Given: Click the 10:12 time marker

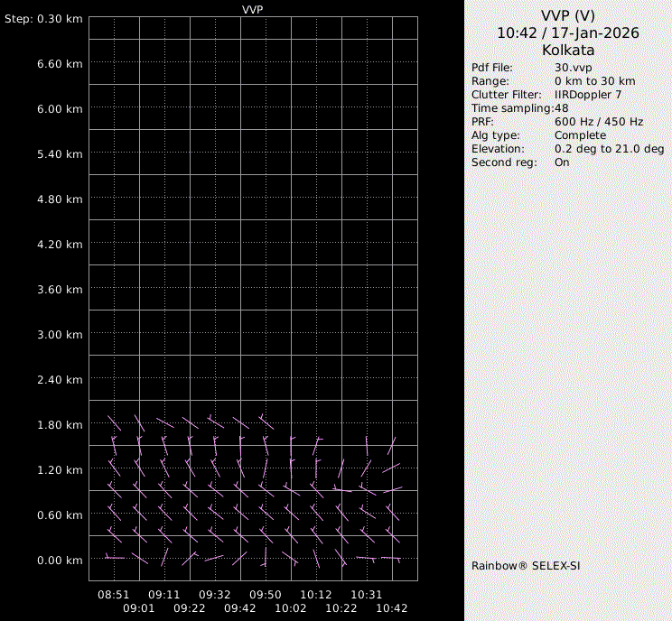Looking at the screenshot, I should pyautogui.click(x=316, y=596).
